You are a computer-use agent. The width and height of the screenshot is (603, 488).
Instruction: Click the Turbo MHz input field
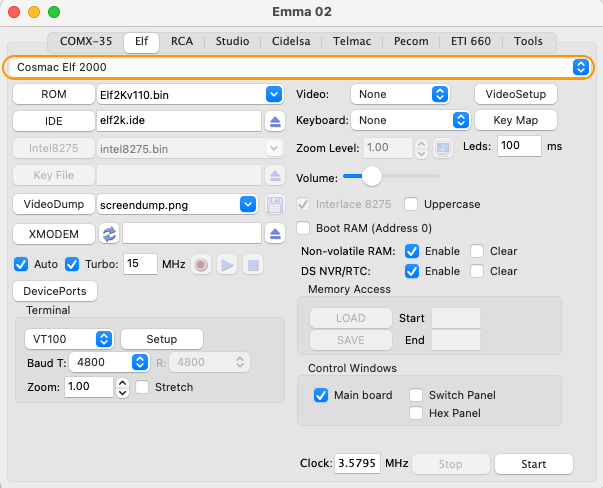pyautogui.click(x=140, y=264)
